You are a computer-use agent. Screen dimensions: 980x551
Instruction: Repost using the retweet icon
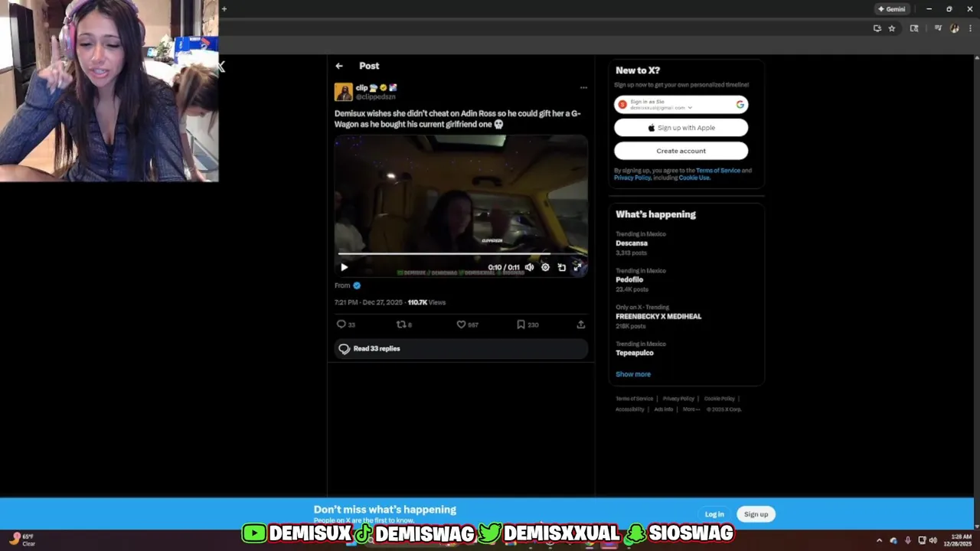click(400, 324)
